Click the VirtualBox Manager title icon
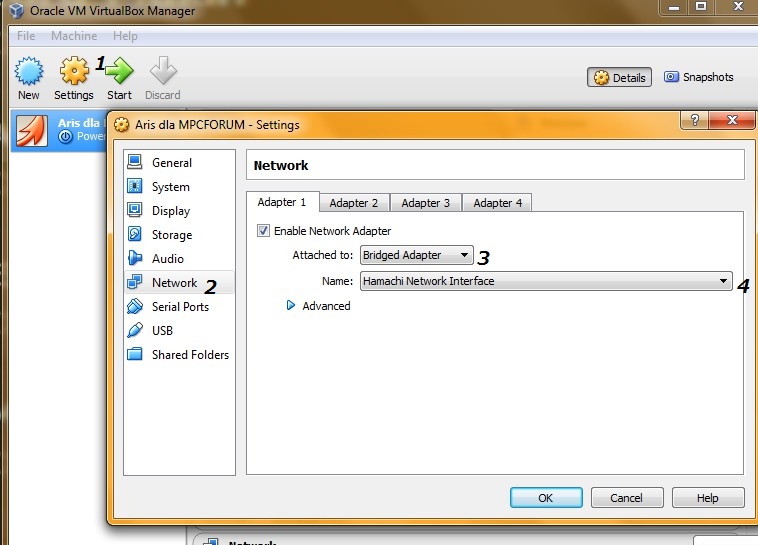This screenshot has height=545, width=758. point(16,10)
